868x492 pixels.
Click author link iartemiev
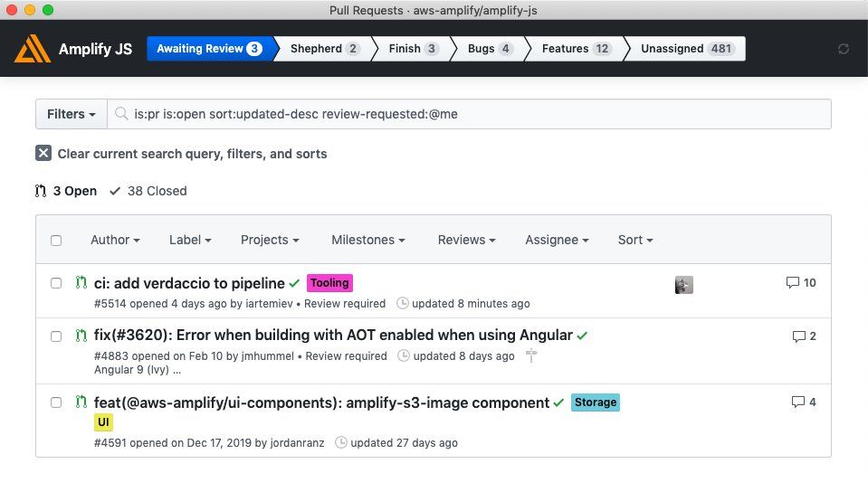pyautogui.click(x=269, y=303)
